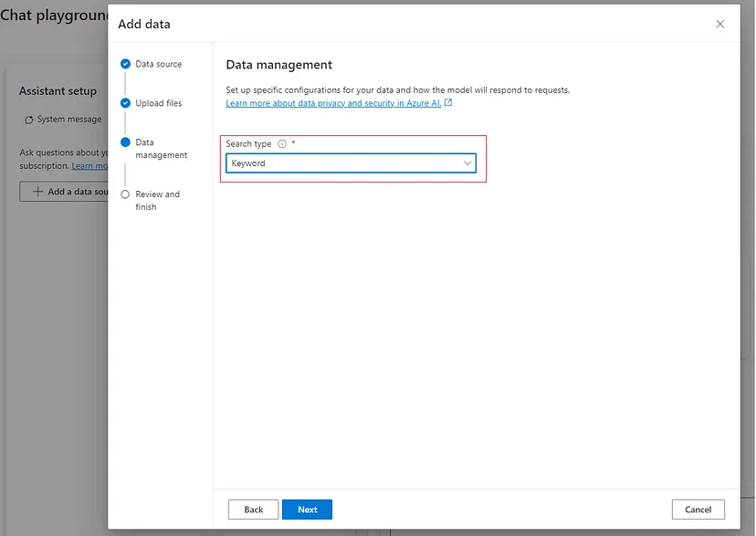
Task: Open data privacy and security link
Action: 333,102
